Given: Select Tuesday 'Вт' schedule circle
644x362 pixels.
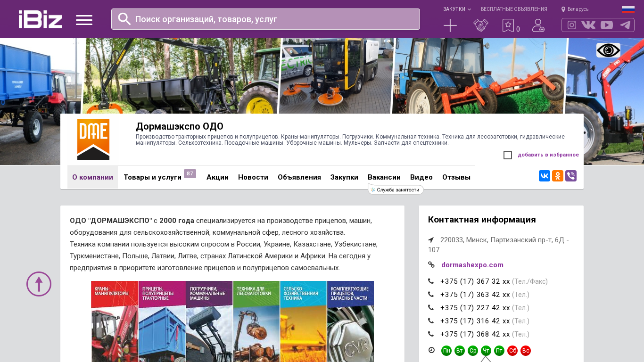Looking at the screenshot, I should (x=460, y=351).
